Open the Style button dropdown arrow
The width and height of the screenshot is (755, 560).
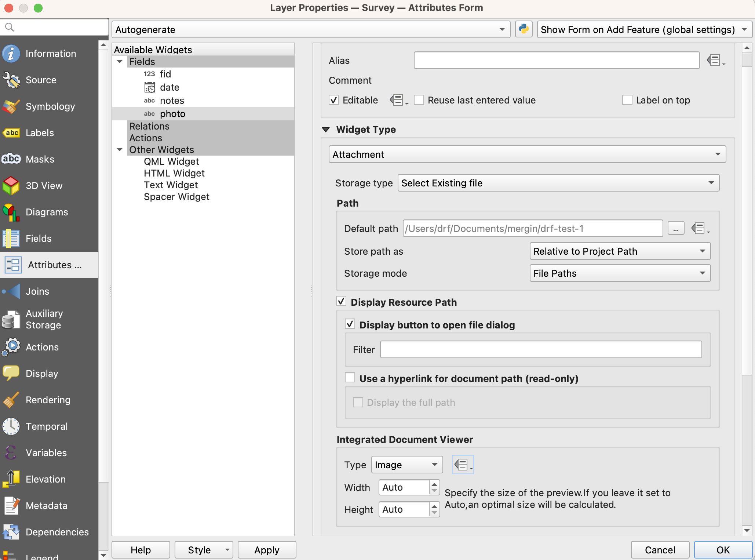(x=227, y=550)
